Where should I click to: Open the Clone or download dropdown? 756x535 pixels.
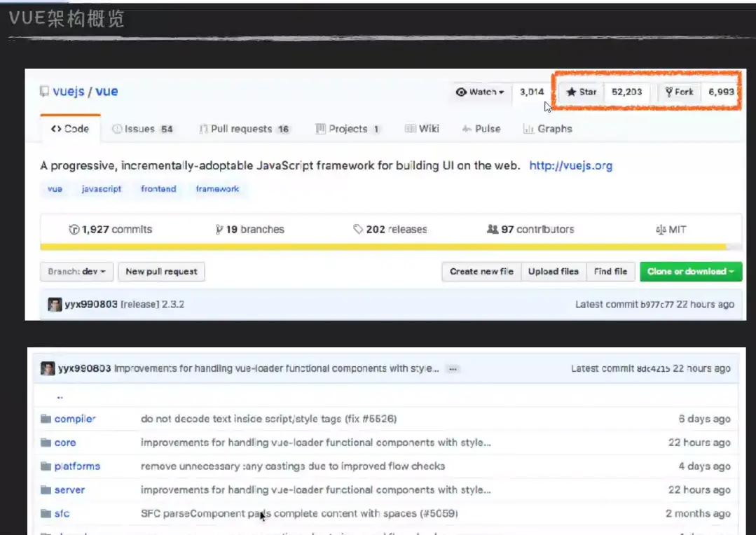[691, 272]
